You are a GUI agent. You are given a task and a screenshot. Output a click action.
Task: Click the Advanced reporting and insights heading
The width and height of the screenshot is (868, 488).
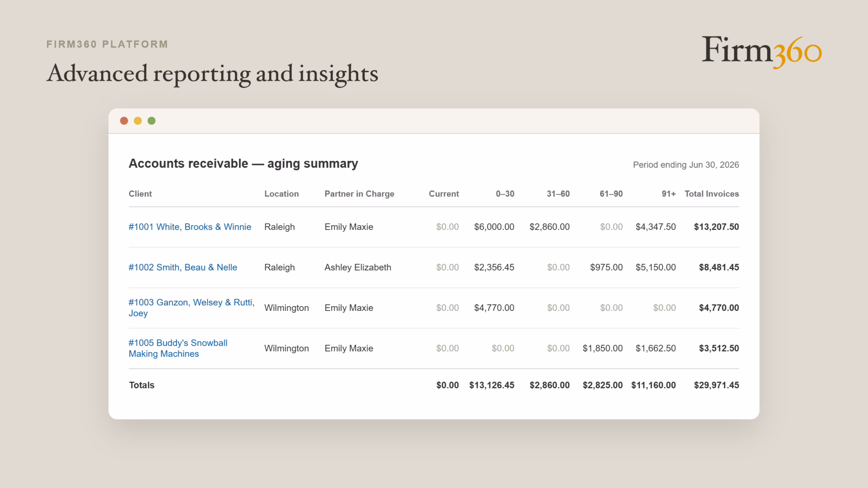click(212, 74)
